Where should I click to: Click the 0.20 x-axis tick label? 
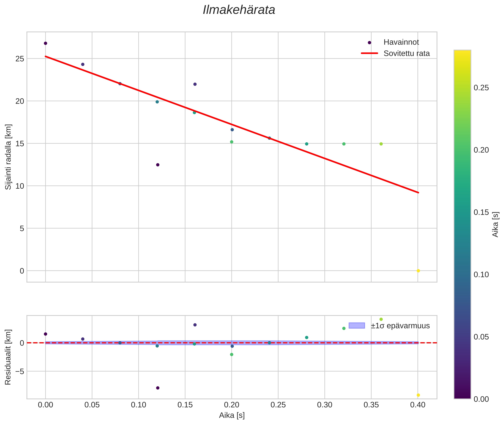(232, 405)
